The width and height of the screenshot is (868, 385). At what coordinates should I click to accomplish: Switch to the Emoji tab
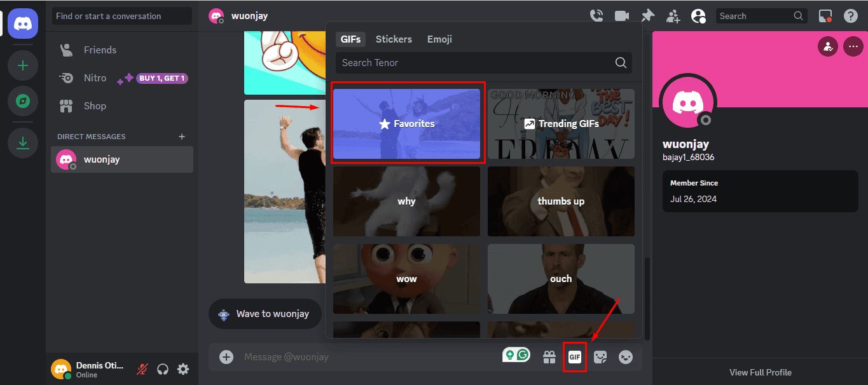pyautogui.click(x=439, y=39)
